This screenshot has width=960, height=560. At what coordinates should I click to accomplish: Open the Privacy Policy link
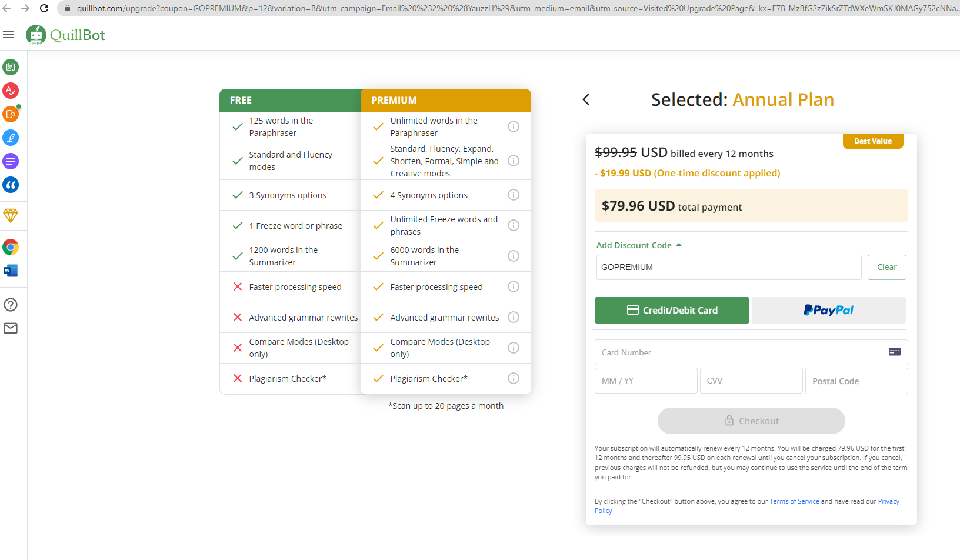[889, 501]
